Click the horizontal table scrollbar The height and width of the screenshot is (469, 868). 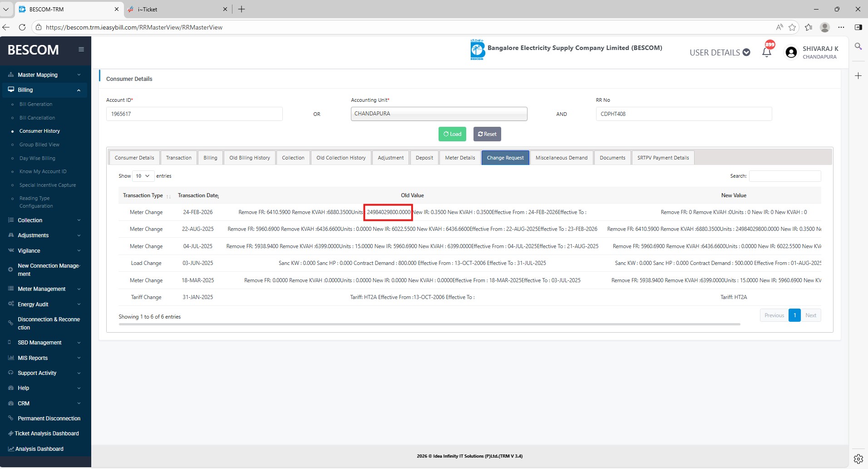[x=429, y=324]
